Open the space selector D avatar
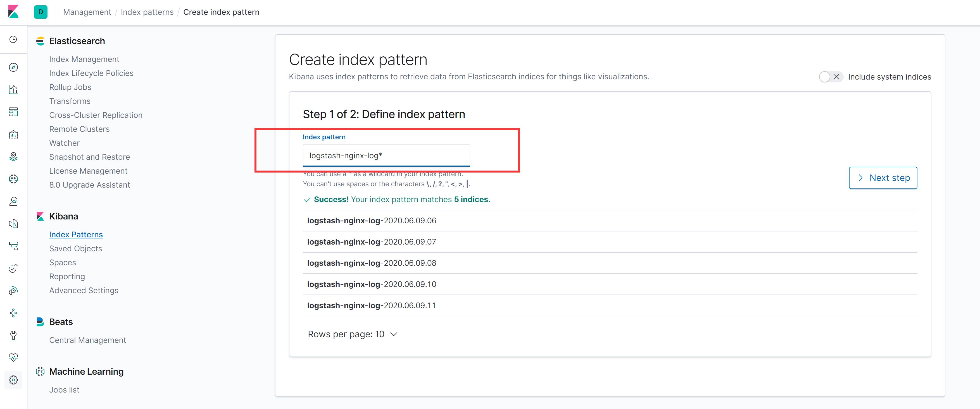Viewport: 980px width, 409px height. click(41, 12)
